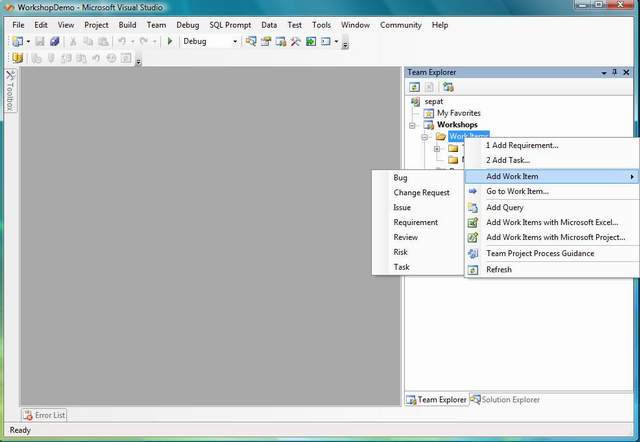Select My Favorites in Team Explorer
Viewport: 640px width, 442px height.
click(458, 113)
